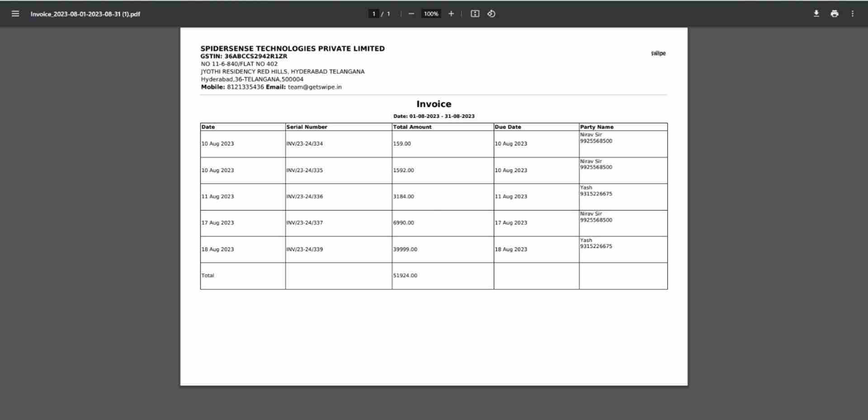Click the Total row label
Image resolution: width=868 pixels, height=420 pixels.
tap(208, 275)
